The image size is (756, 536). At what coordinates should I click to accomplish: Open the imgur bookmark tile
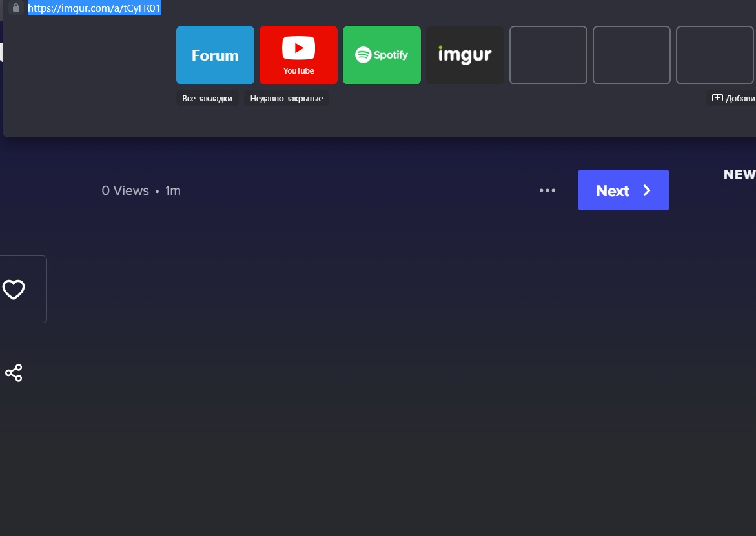tap(465, 55)
